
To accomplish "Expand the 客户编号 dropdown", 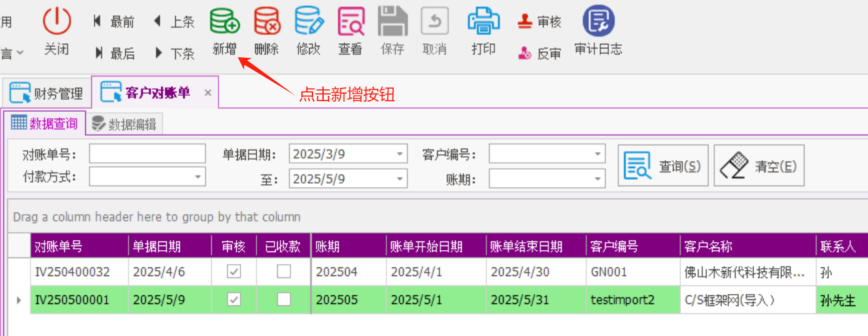I will [598, 154].
